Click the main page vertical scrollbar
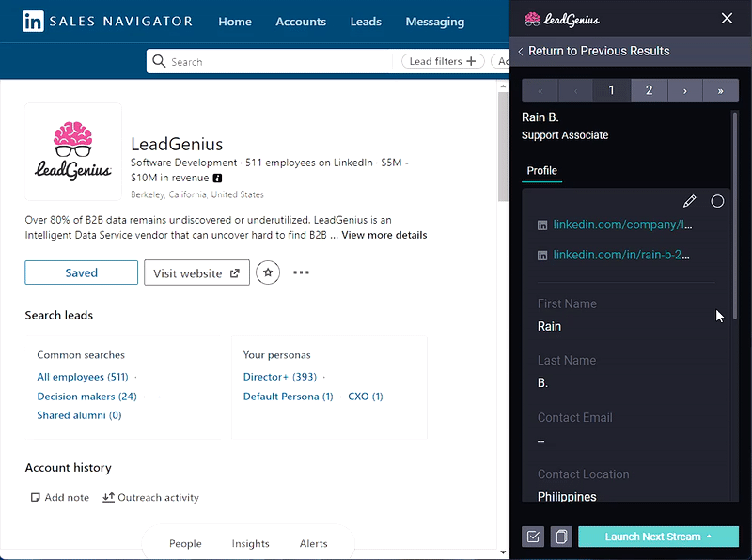752x560 pixels. pos(503,147)
